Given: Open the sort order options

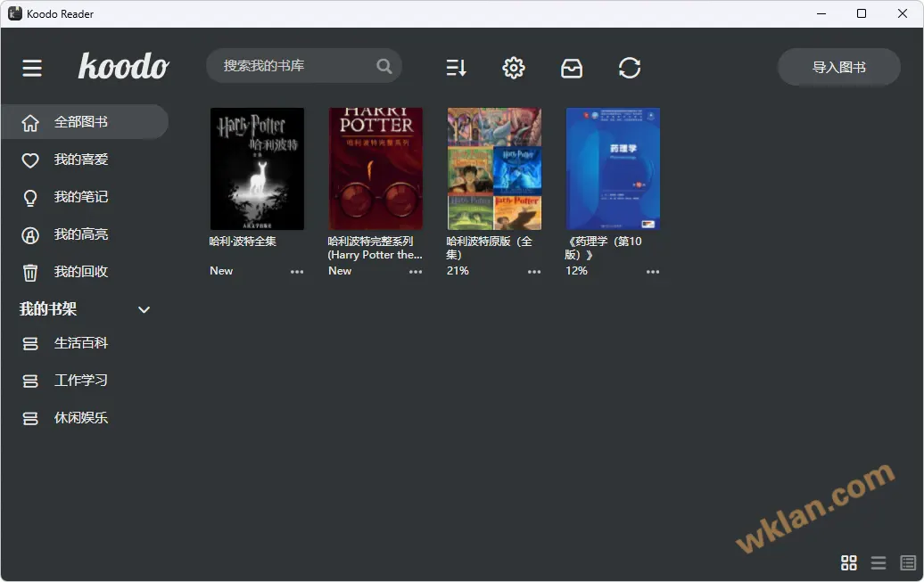Looking at the screenshot, I should 456,68.
